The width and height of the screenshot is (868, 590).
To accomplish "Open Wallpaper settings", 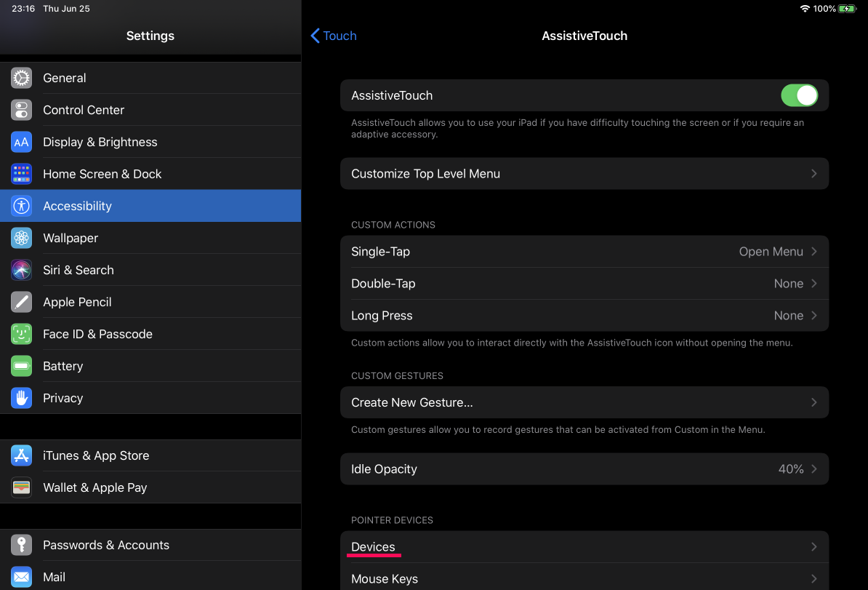I will (x=150, y=238).
